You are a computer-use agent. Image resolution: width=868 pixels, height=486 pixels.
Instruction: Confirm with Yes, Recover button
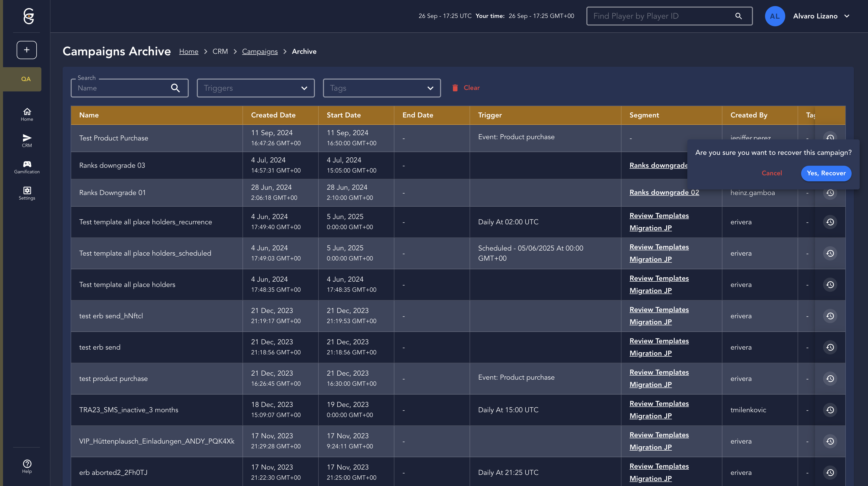[x=826, y=173]
